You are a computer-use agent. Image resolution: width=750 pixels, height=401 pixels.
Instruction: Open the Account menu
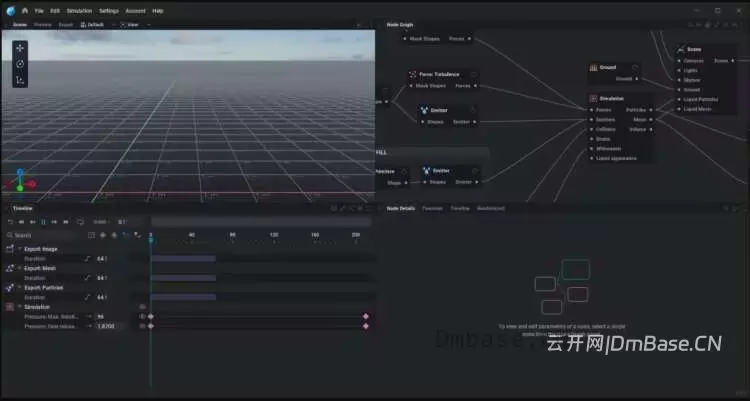click(135, 11)
